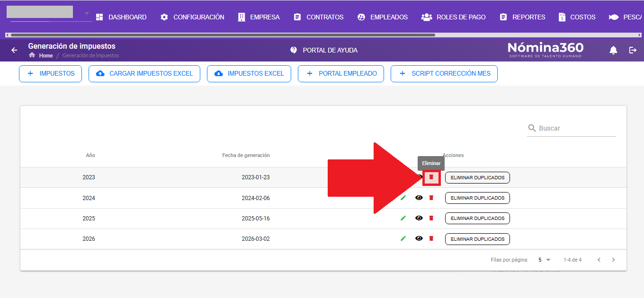
Task: Delete the 2023 tax record
Action: click(431, 177)
